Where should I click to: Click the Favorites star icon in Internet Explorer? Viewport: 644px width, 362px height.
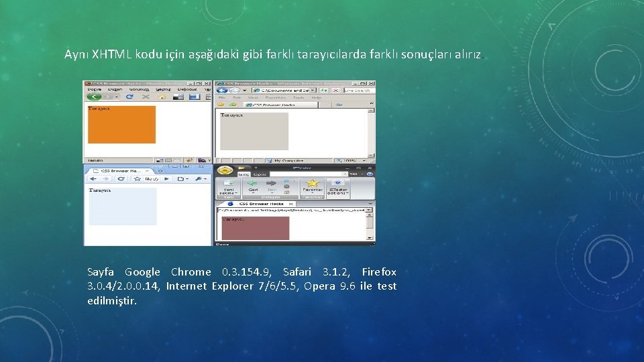tap(221, 105)
